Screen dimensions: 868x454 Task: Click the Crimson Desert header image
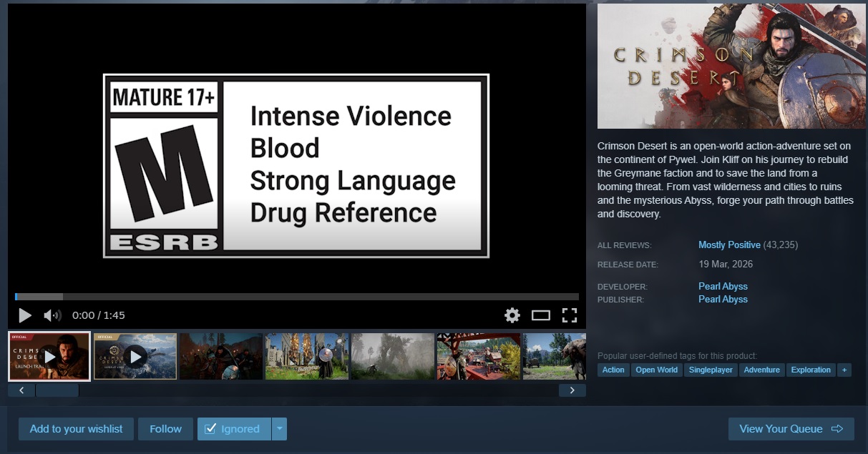(x=731, y=66)
